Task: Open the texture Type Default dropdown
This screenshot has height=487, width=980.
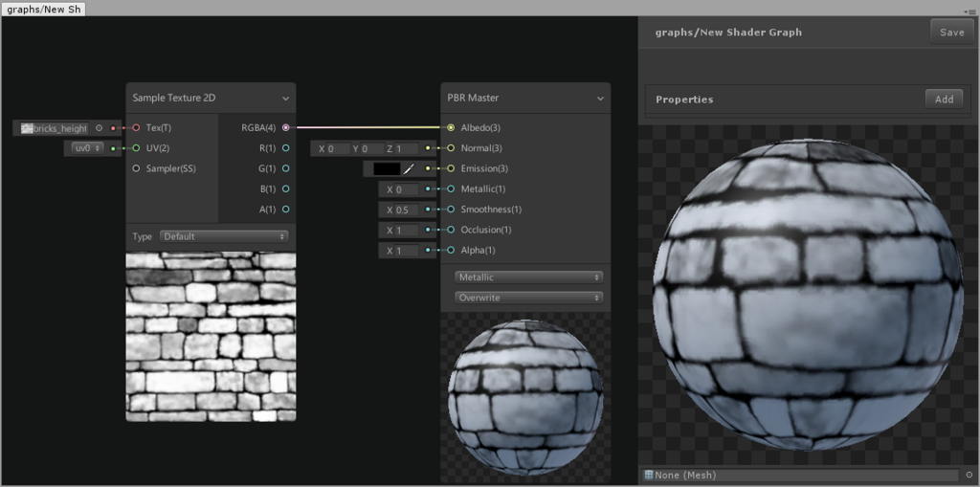Action: point(224,236)
